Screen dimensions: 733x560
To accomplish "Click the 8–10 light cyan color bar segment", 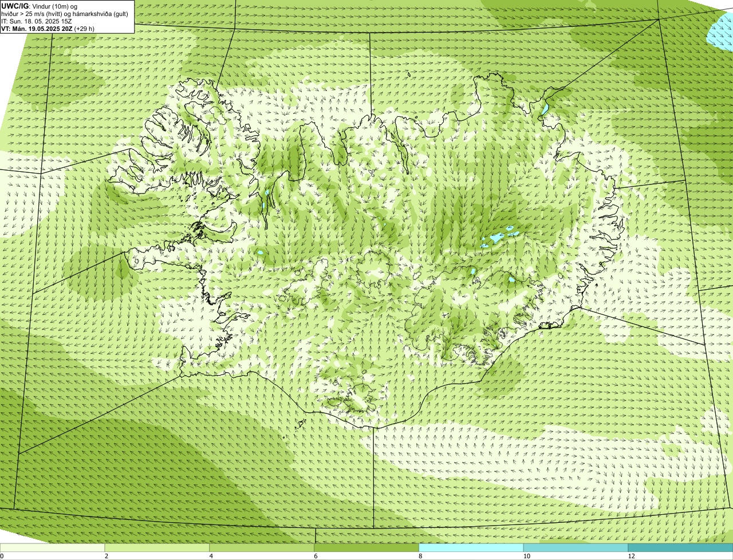I will 471,547.
